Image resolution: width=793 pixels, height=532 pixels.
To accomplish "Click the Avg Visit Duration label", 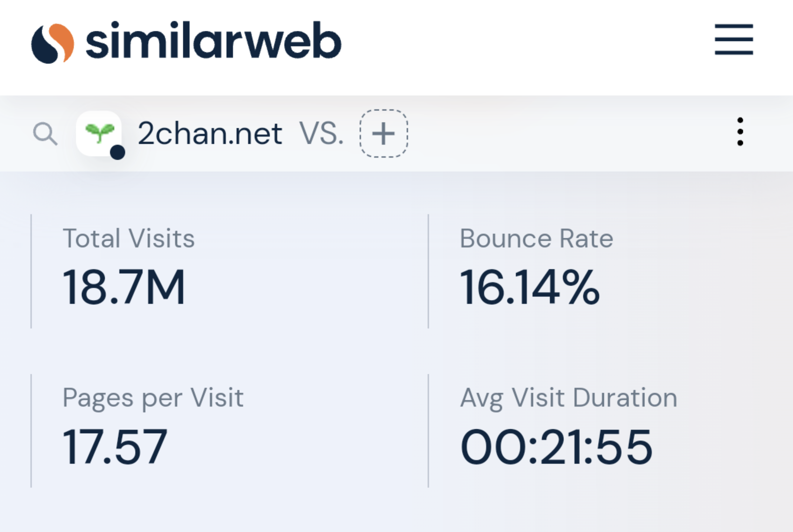I will point(569,398).
